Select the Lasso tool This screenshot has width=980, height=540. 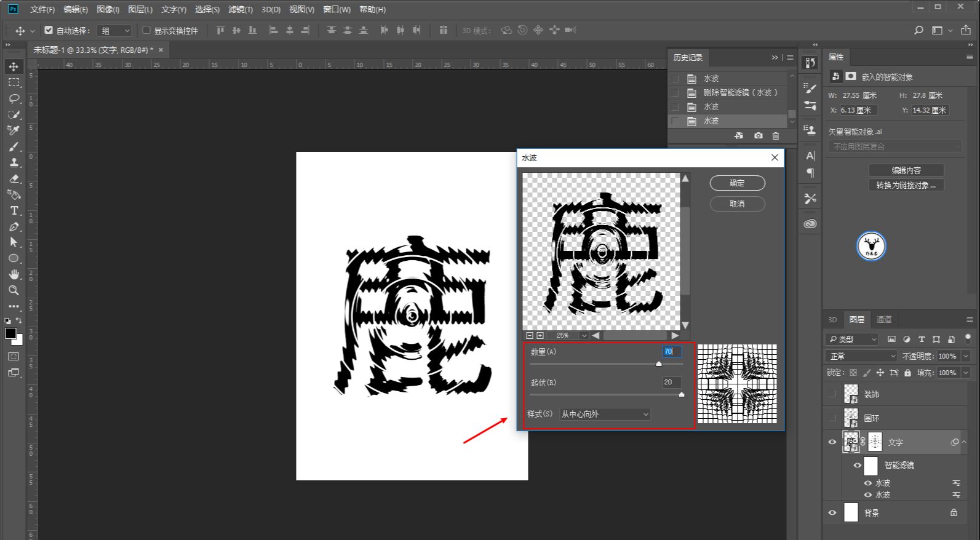(x=14, y=98)
